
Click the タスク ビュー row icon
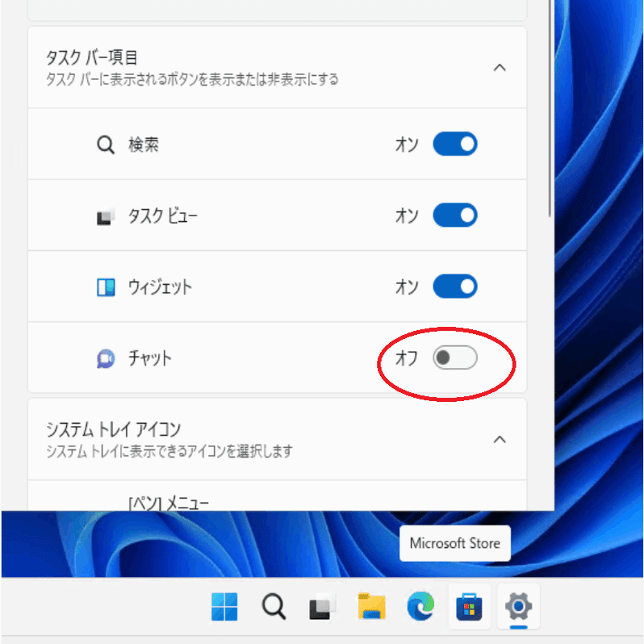[x=106, y=216]
